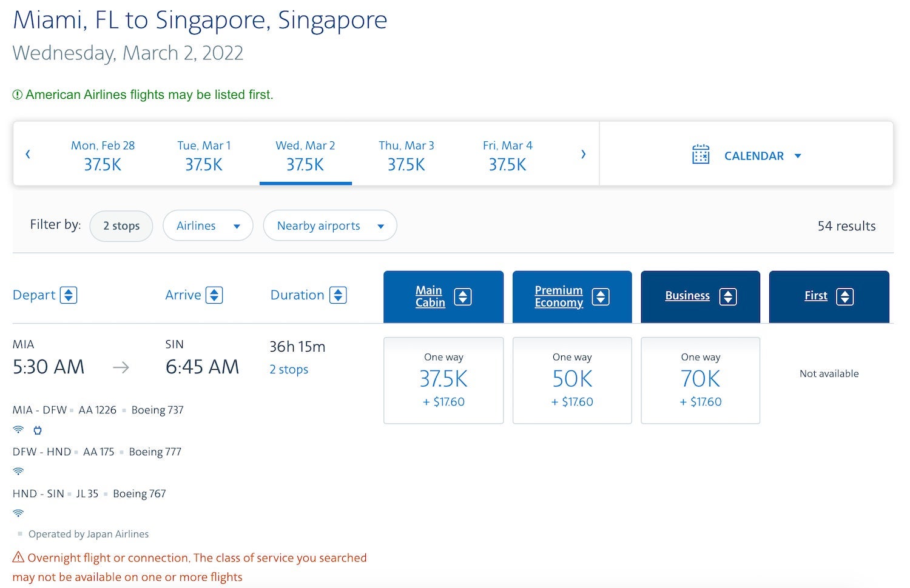Sort by Main Cabin price icon
This screenshot has height=588, width=910.
(463, 296)
